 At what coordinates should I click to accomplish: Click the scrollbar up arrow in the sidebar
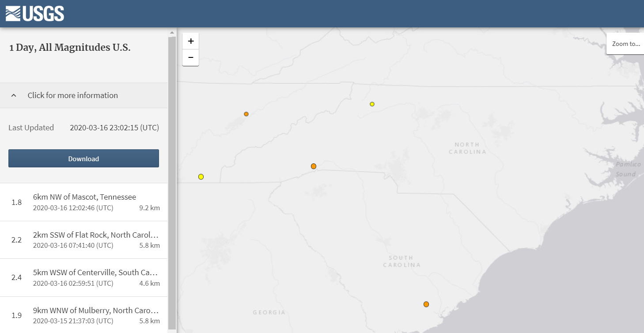tap(172, 32)
